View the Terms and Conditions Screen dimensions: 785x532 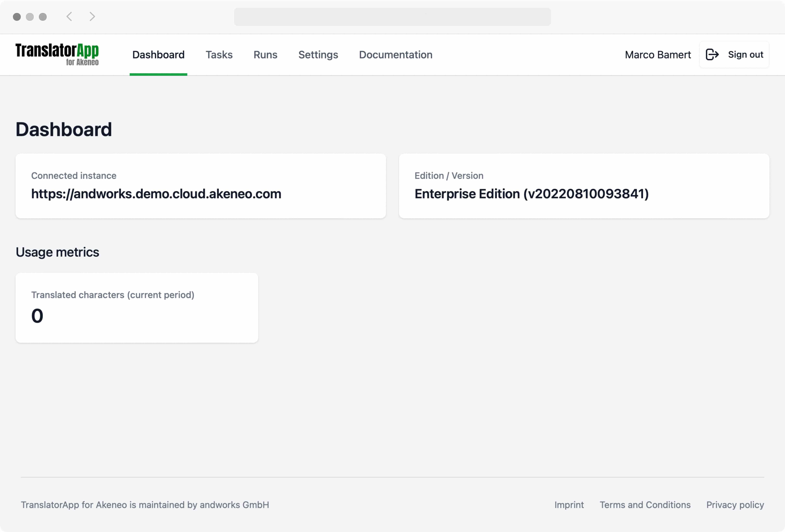pyautogui.click(x=645, y=505)
